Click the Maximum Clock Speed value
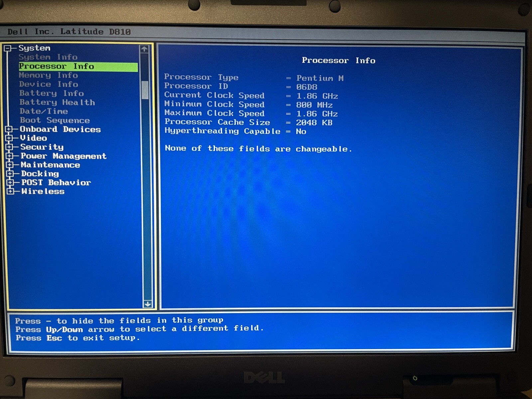Viewport: 532px width, 399px height. 317,114
